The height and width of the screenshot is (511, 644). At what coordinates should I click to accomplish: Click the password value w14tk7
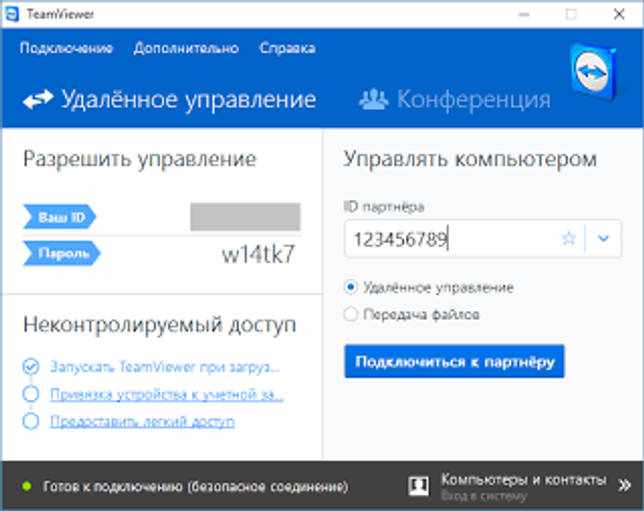258,254
